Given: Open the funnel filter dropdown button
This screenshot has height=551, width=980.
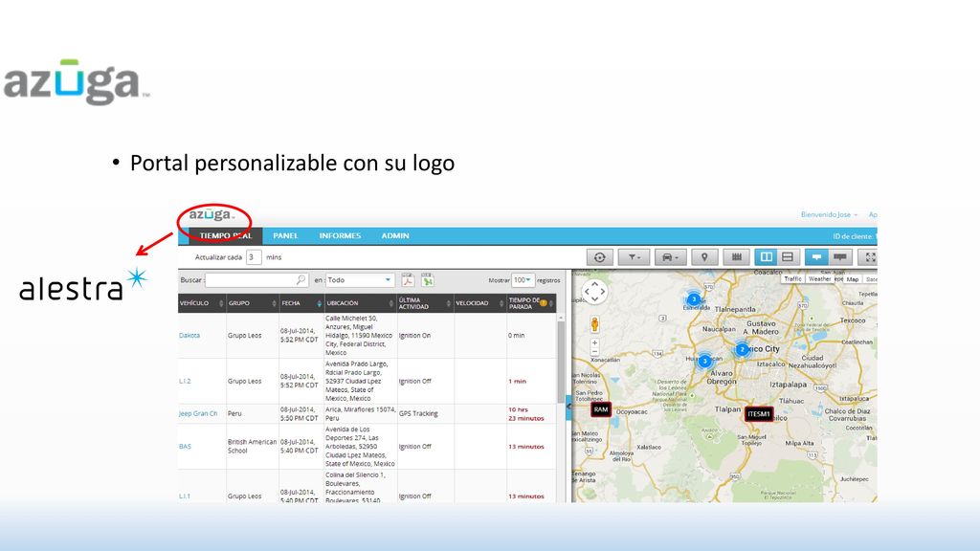Looking at the screenshot, I should pos(634,256).
